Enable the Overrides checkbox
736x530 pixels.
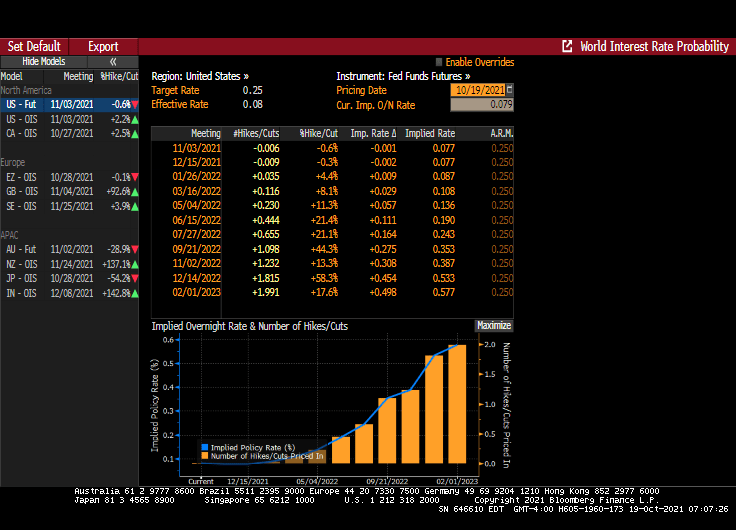[439, 62]
